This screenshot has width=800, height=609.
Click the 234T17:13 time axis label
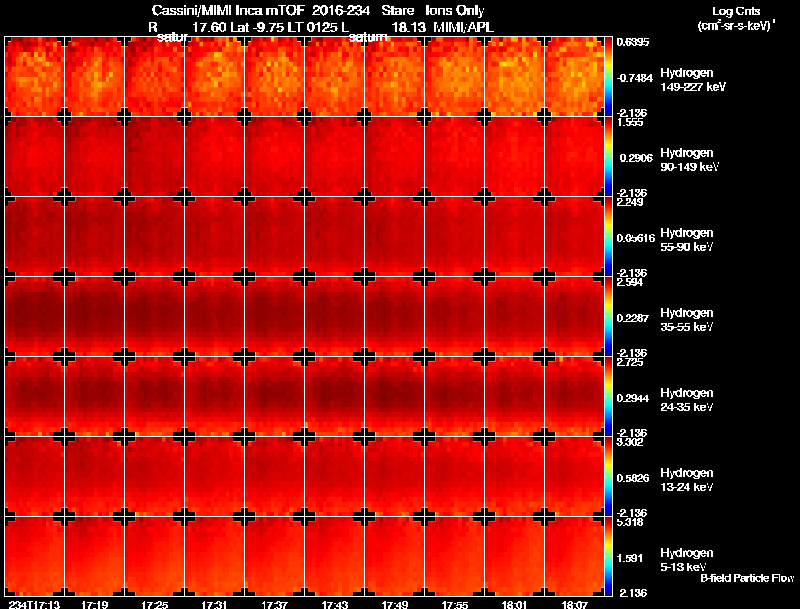34,604
